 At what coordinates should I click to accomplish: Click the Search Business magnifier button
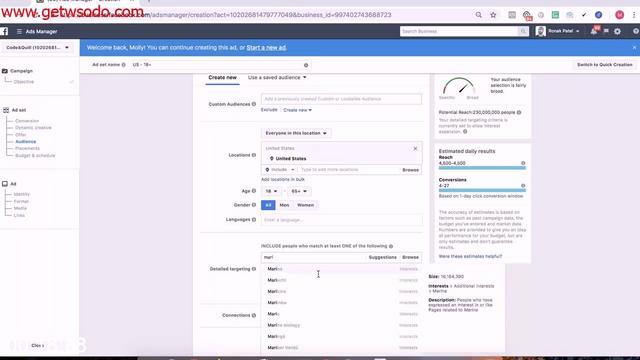(523, 31)
